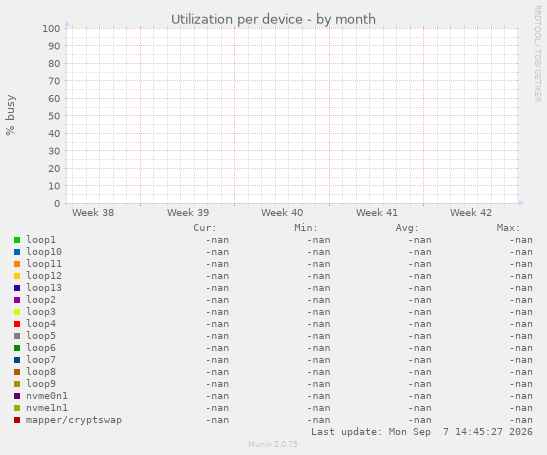Click nvme1n1 Max value -nan
This screenshot has height=455, width=547.
click(521, 408)
